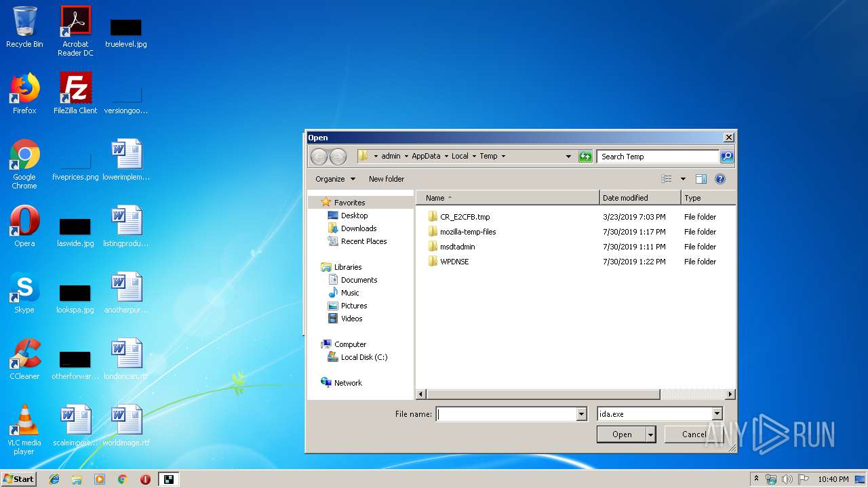The width and height of the screenshot is (868, 488).
Task: Open the Recycle Bin desktop icon
Action: click(24, 27)
